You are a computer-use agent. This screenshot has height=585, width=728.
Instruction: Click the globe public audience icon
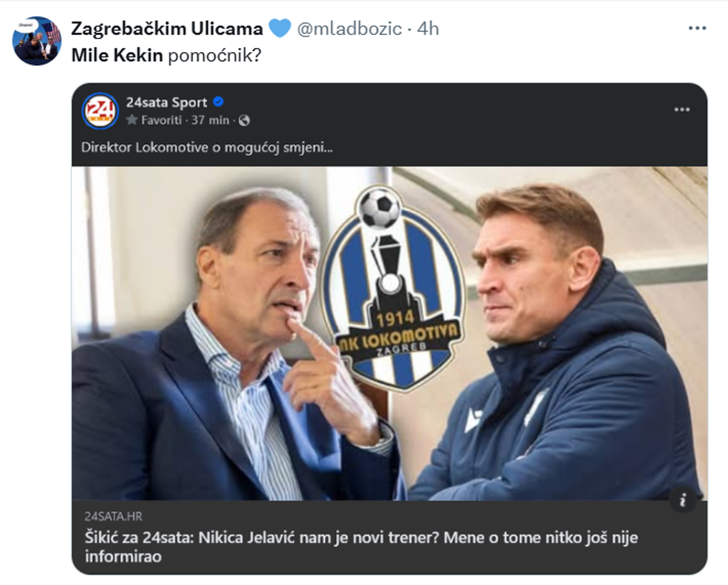pyautogui.click(x=244, y=120)
